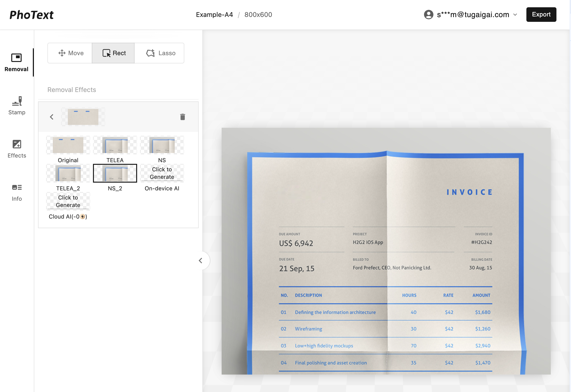Activate the Rect selection mode
This screenshot has width=571, height=392.
pos(113,53)
